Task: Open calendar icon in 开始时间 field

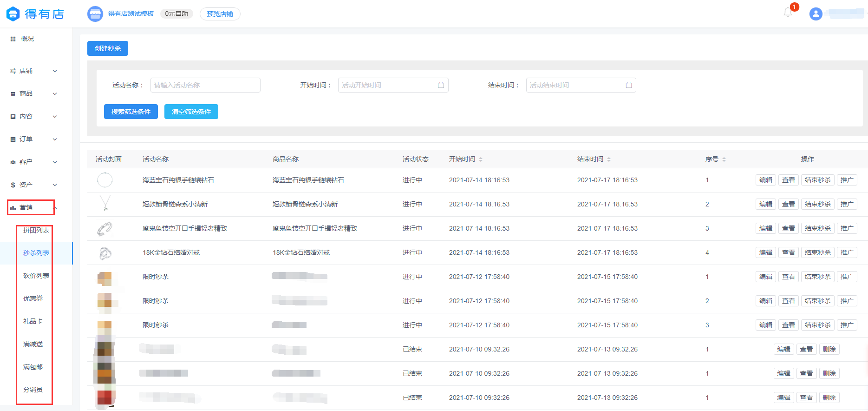Action: coord(441,85)
